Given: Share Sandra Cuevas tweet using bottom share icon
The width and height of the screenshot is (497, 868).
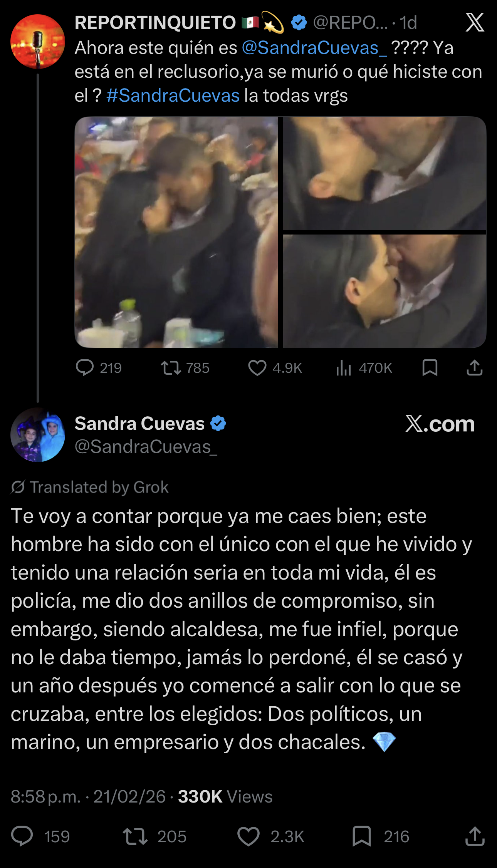Looking at the screenshot, I should 475,836.
